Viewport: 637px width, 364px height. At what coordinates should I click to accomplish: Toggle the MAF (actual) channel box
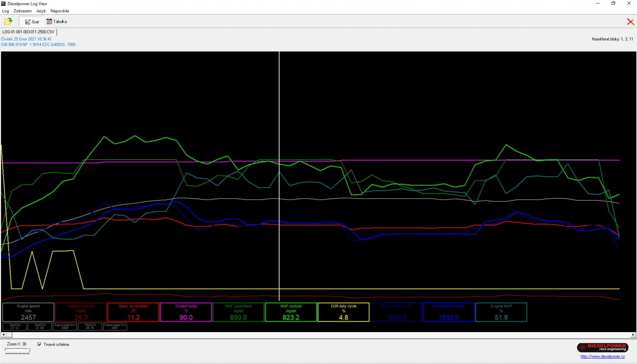tap(291, 312)
